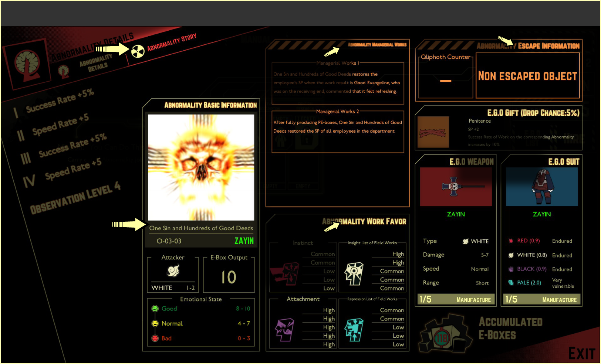Select the Insight work type icon
The image size is (601, 364).
354,274
